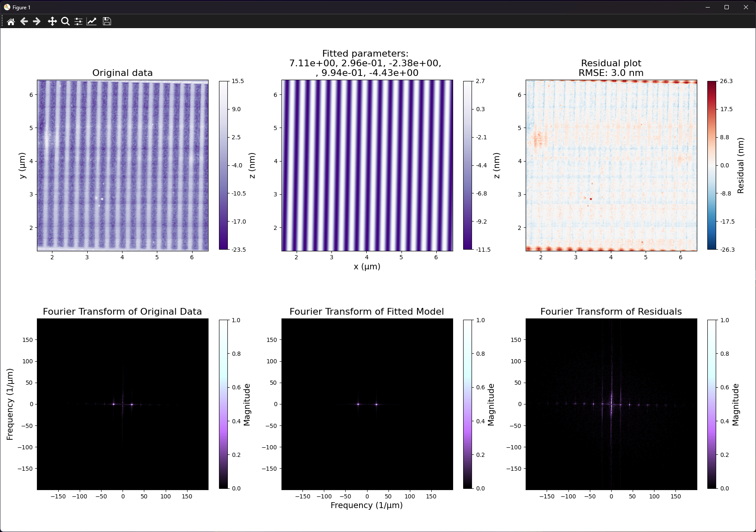The width and height of the screenshot is (756, 532).
Task: Open Configure subplots sliders tool
Action: (78, 21)
